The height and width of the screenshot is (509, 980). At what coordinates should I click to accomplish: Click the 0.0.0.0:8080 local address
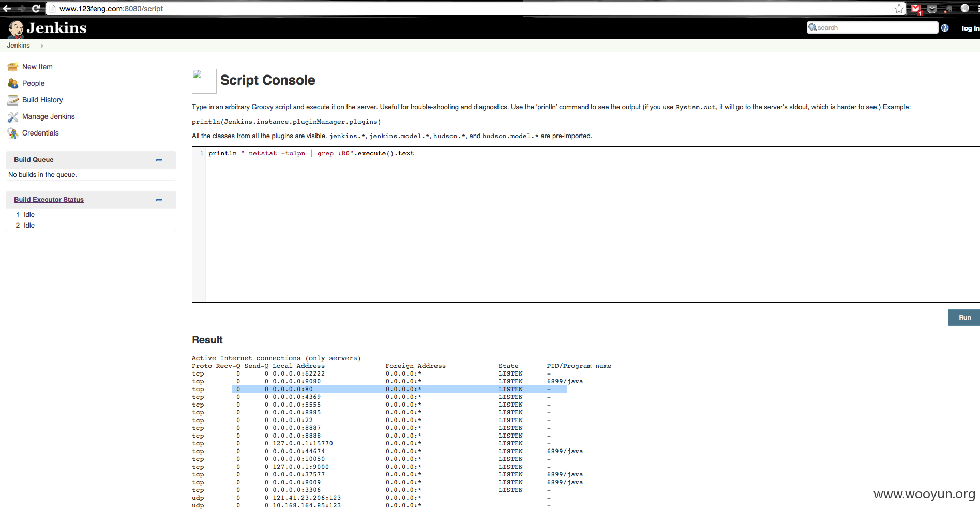297,381
